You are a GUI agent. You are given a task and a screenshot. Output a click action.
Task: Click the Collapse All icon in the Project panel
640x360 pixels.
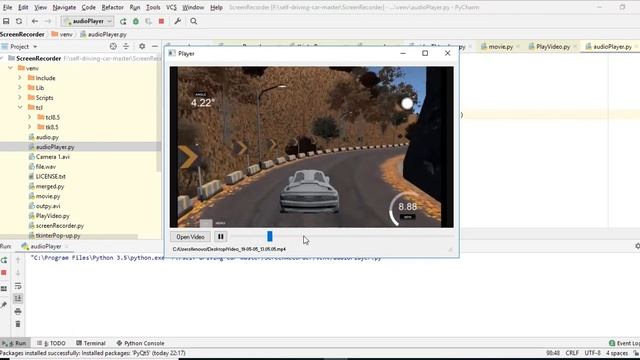pyautogui.click(x=126, y=47)
